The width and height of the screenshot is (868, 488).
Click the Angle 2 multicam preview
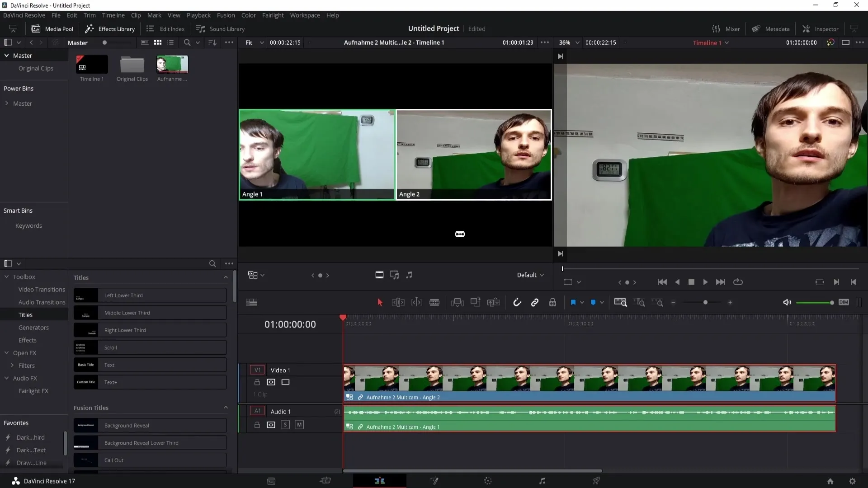click(x=474, y=155)
